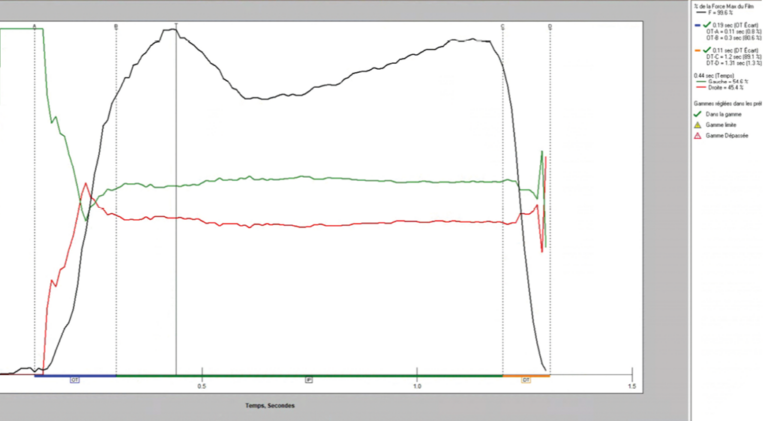The height and width of the screenshot is (421, 768).
Task: Click the red Droite line swatch
Action: point(701,88)
